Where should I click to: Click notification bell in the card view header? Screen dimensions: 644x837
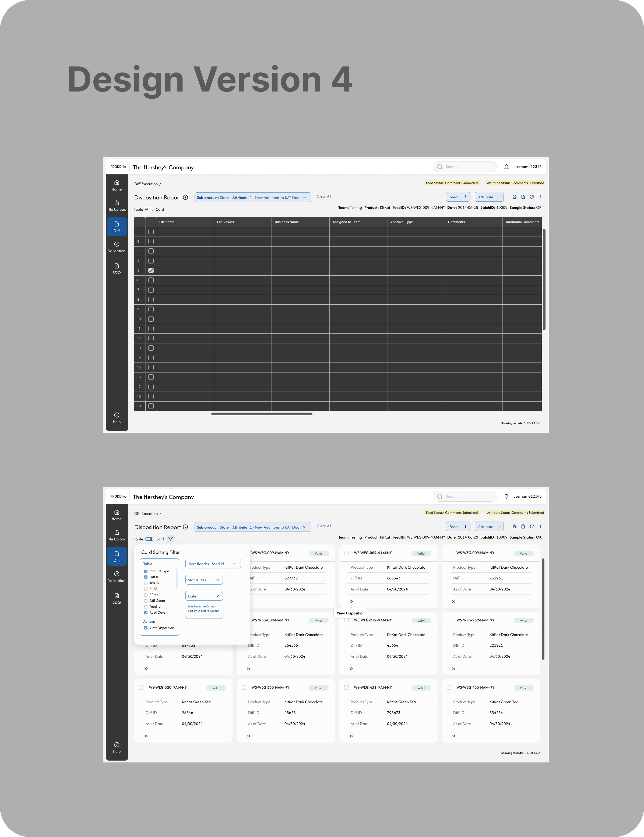pos(506,496)
